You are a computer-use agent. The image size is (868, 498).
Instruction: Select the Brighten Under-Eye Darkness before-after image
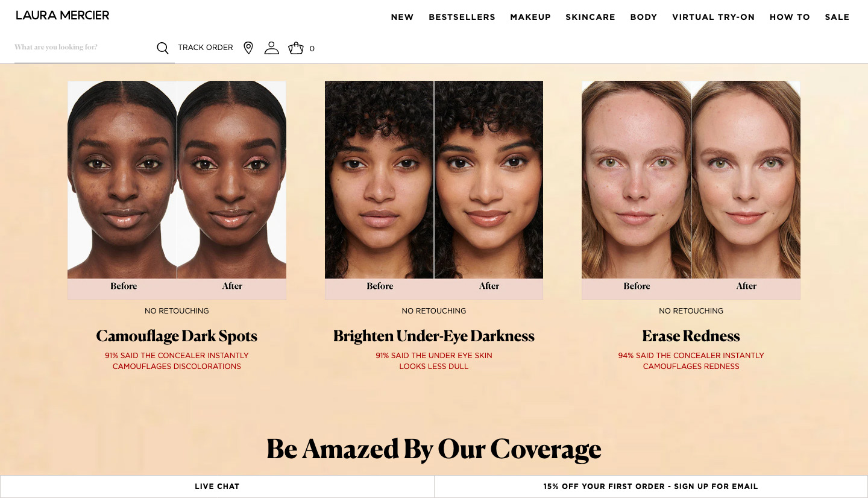pyautogui.click(x=434, y=190)
